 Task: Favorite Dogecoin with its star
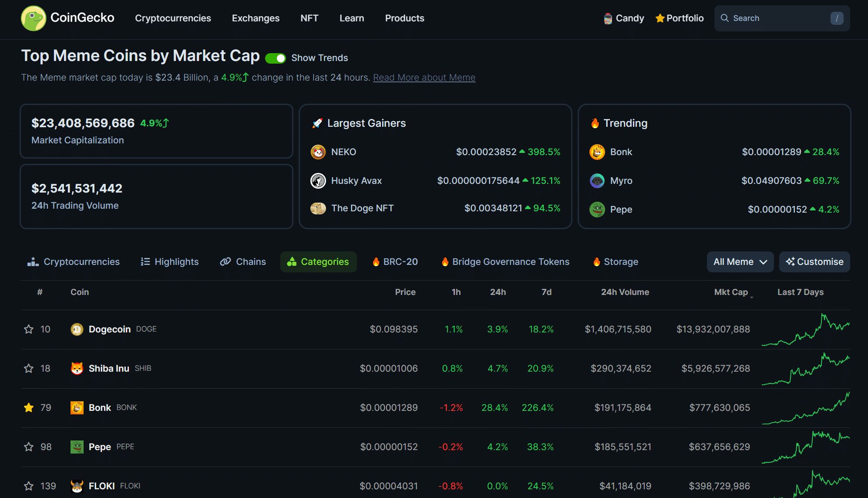pos(29,329)
